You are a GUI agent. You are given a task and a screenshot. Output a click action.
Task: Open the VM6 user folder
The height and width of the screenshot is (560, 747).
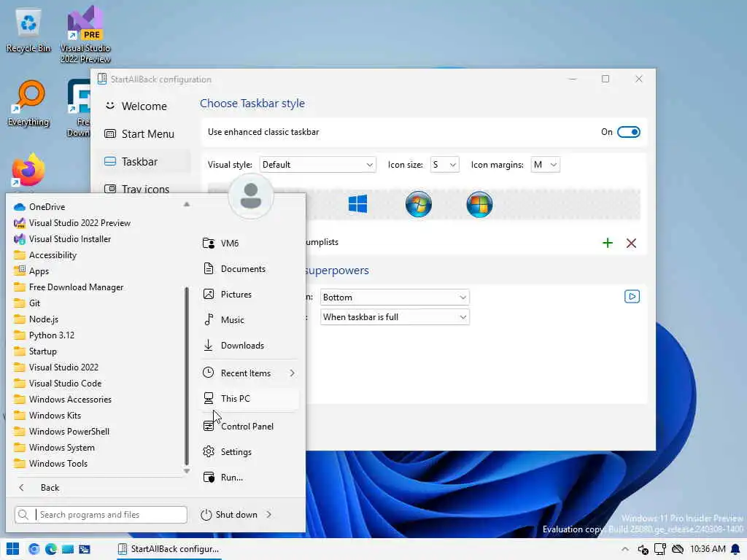coord(250,243)
